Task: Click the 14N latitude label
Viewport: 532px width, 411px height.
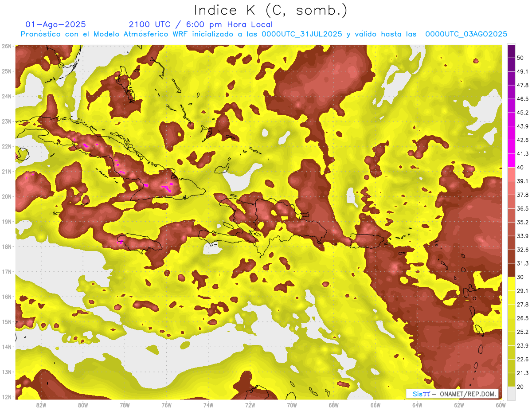Action: (x=6, y=347)
